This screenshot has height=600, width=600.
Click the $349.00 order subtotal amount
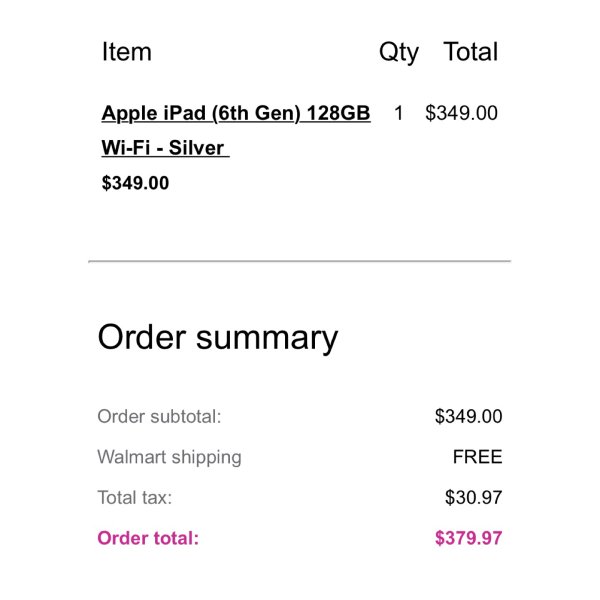(468, 416)
